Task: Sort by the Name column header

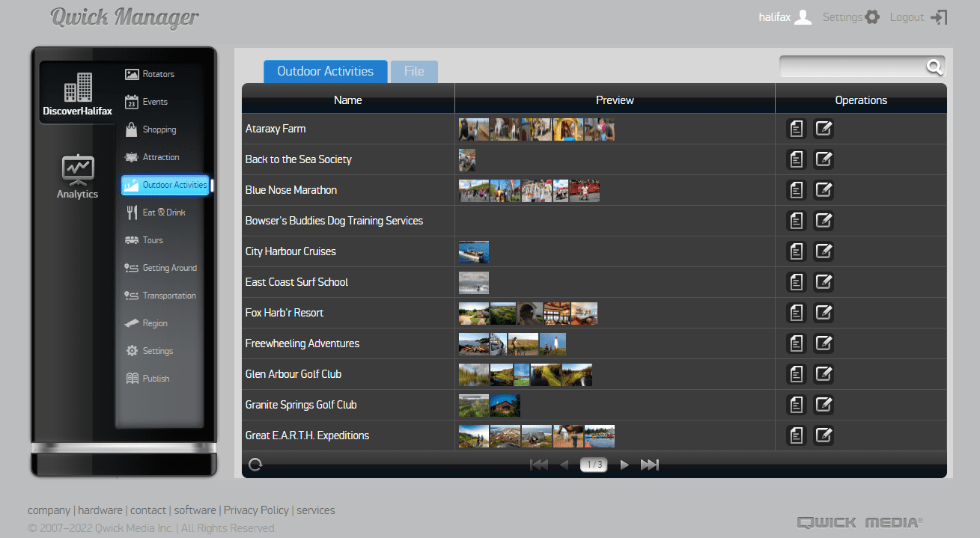Action: coord(348,100)
